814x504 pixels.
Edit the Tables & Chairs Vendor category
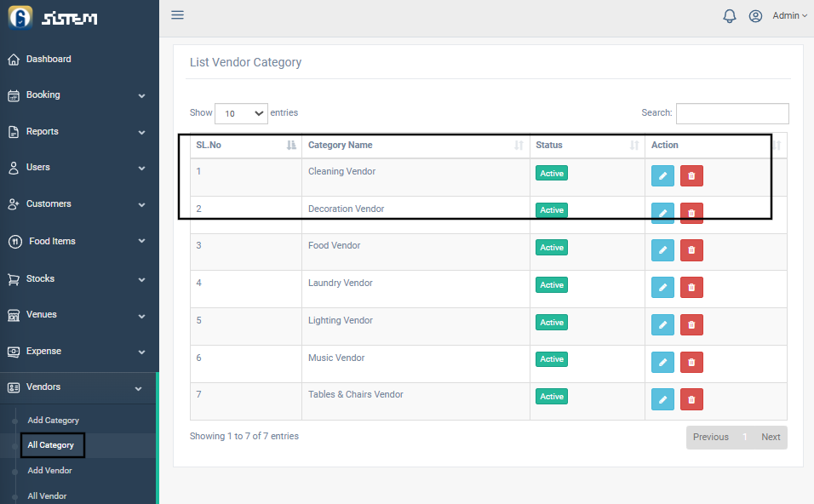[662, 399]
